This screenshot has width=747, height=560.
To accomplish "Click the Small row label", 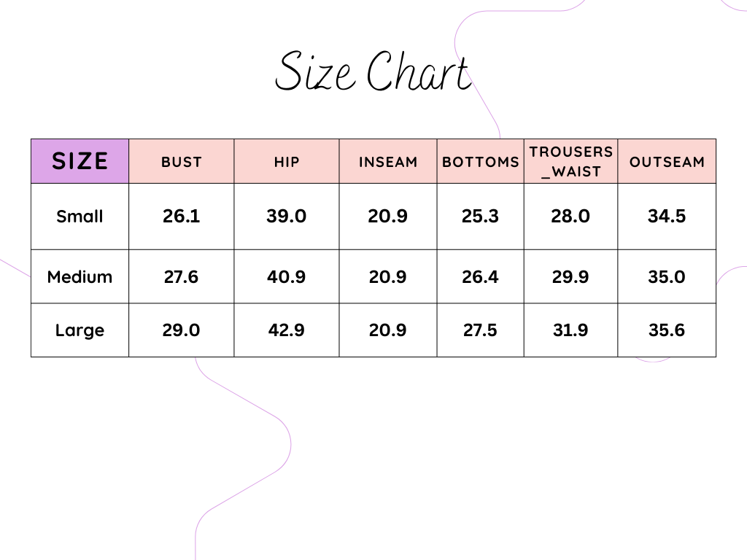I will pyautogui.click(x=80, y=217).
